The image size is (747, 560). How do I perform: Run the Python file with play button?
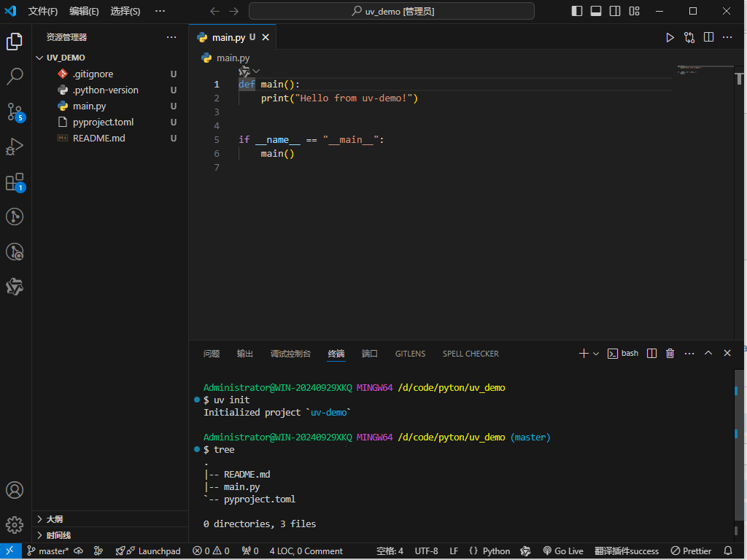pos(670,37)
